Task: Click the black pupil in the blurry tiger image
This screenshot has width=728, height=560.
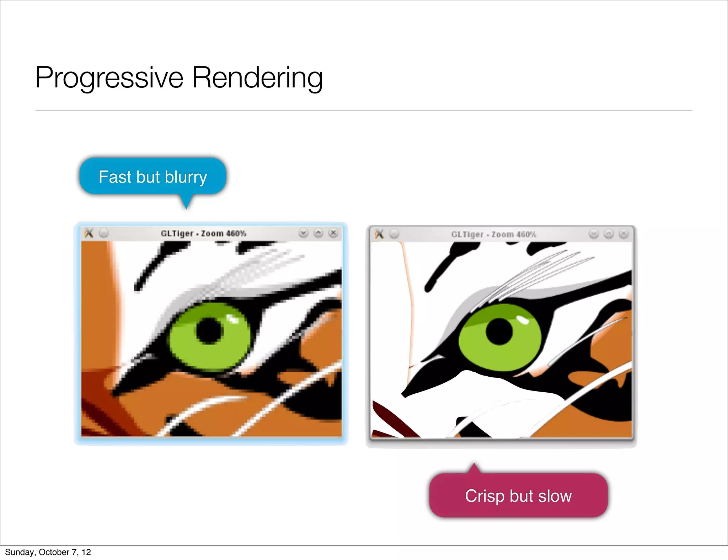Action: coord(209,331)
